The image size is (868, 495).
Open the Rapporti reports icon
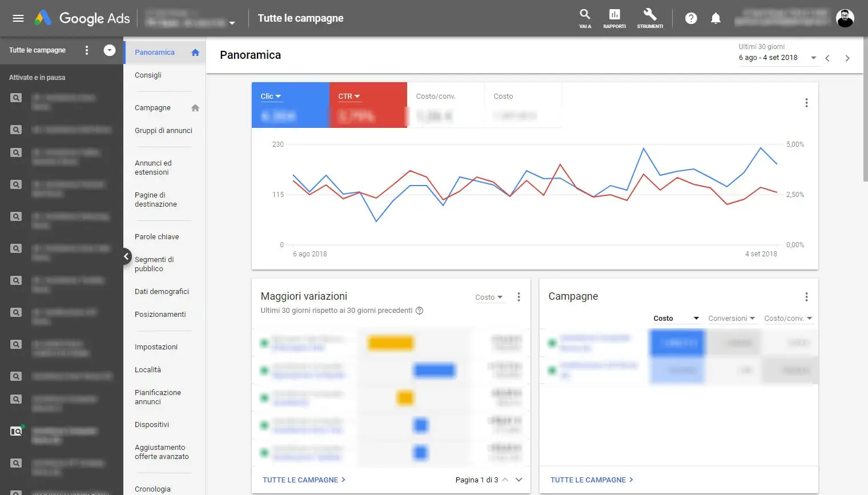pos(614,18)
